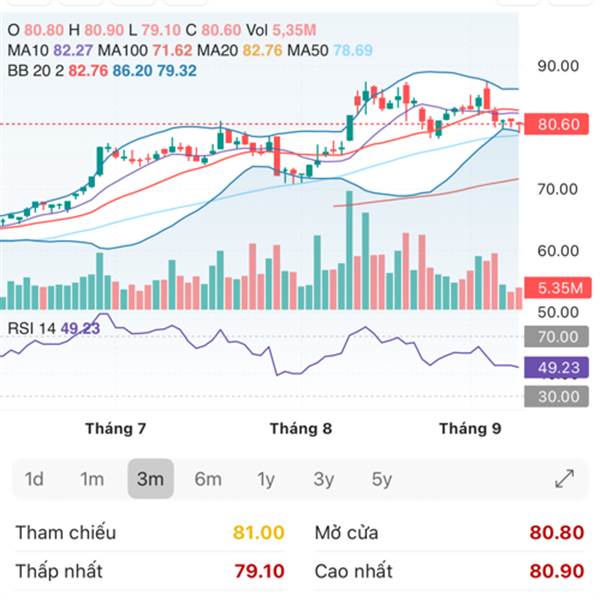
Task: Click the 80.60 current price label
Action: click(556, 124)
